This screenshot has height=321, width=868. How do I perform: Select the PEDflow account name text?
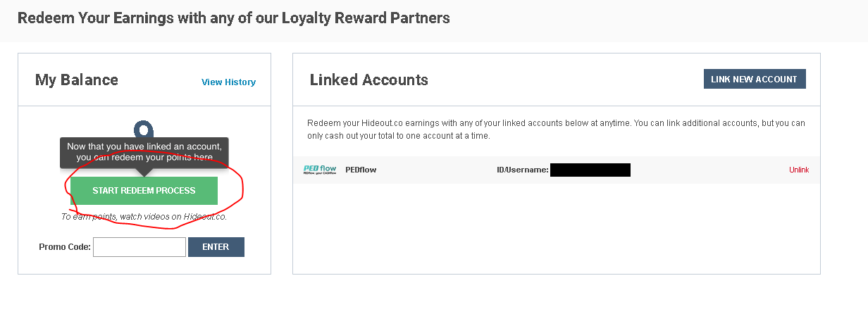(361, 170)
